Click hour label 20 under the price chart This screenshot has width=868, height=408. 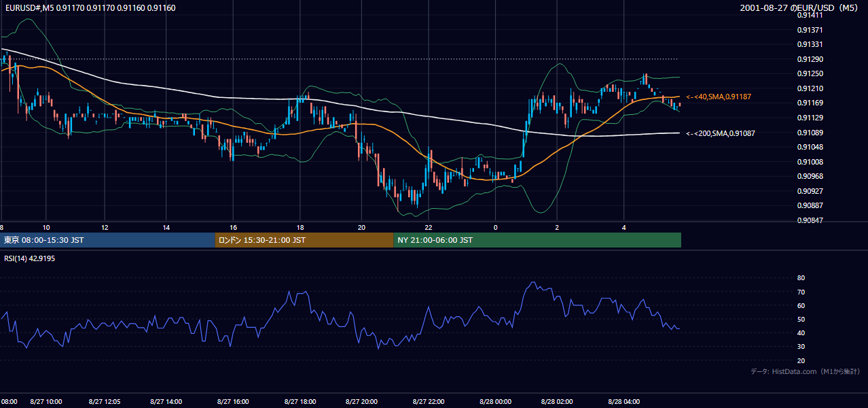point(361,228)
